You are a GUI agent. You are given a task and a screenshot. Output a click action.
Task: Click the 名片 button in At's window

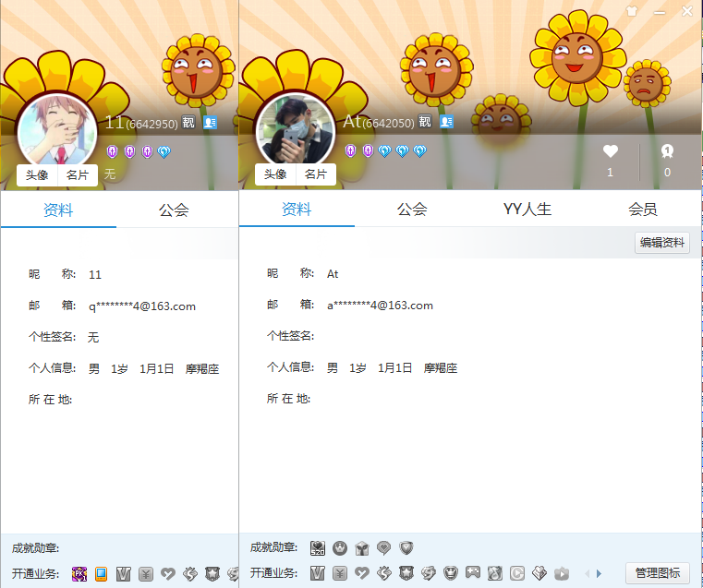[x=316, y=174]
